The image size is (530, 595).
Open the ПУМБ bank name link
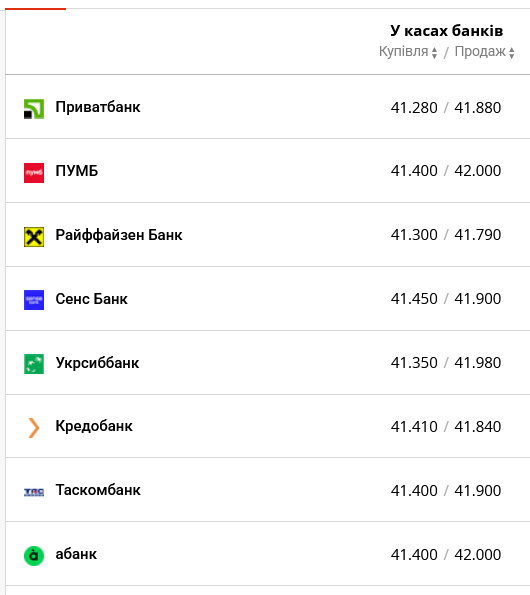[x=77, y=171]
